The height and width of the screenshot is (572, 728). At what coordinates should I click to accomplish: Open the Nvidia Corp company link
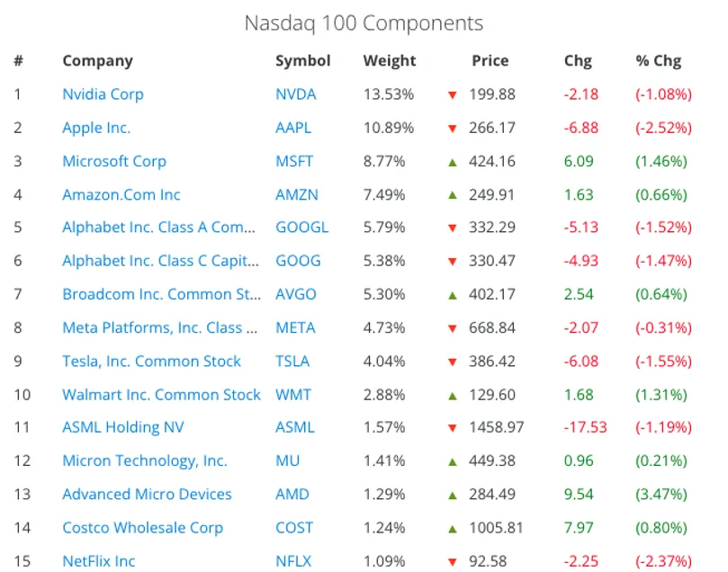coord(103,94)
